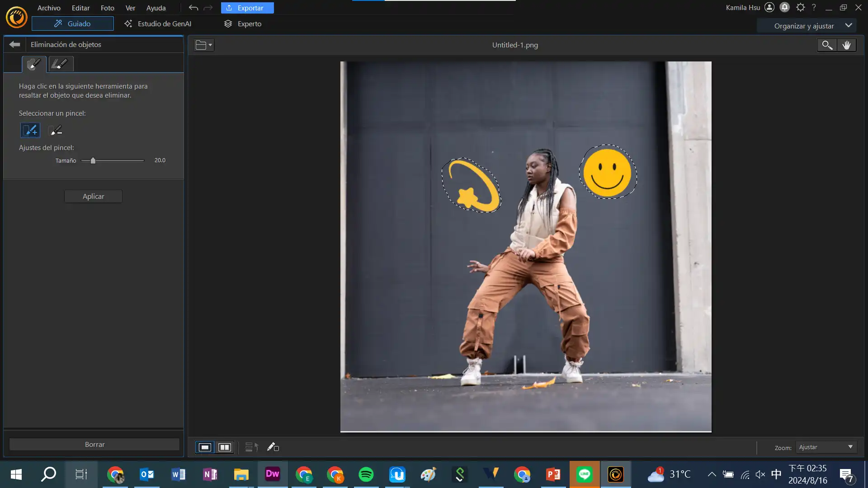Screen dimensions: 868x488
Task: Open the Foto menu
Action: point(107,8)
